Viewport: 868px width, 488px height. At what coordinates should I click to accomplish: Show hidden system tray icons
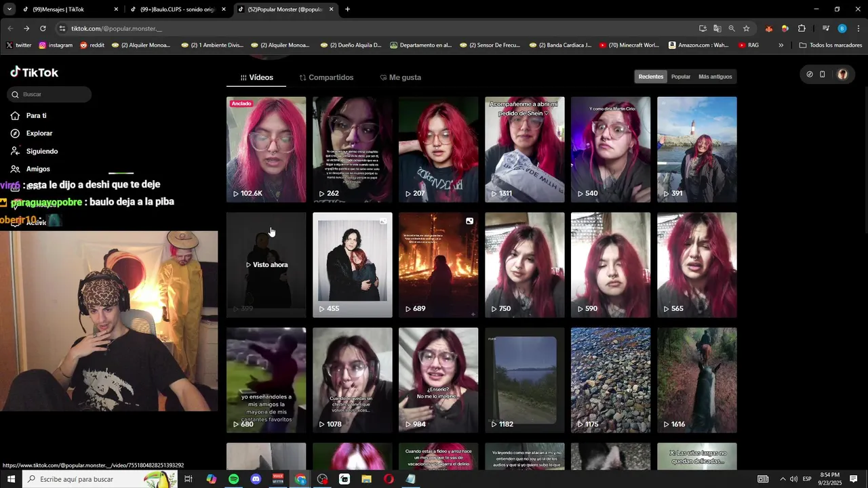click(x=782, y=479)
